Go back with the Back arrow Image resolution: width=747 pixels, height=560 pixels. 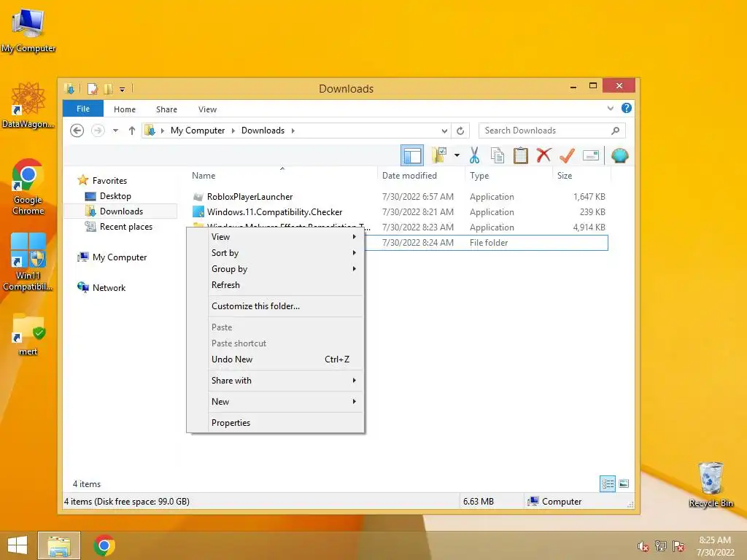77,131
